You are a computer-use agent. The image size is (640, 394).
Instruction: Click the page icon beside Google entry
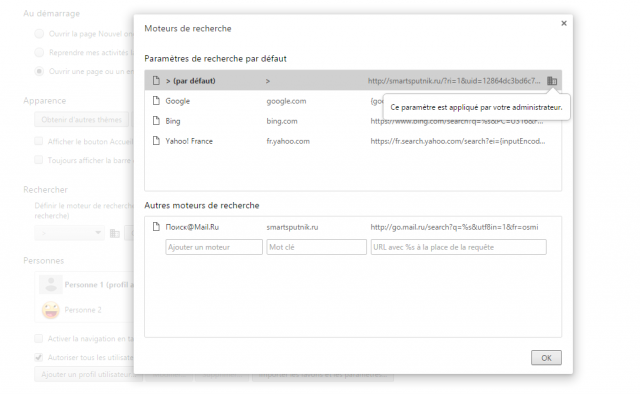(156, 100)
